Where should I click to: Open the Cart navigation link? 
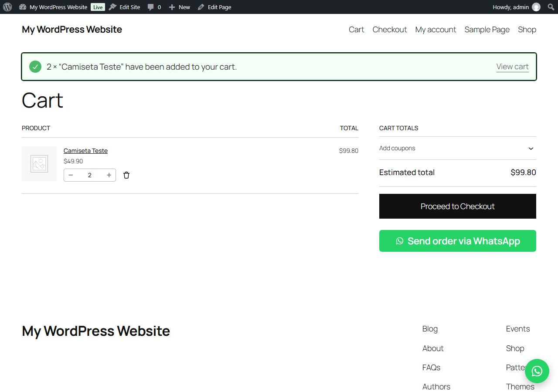click(x=356, y=30)
